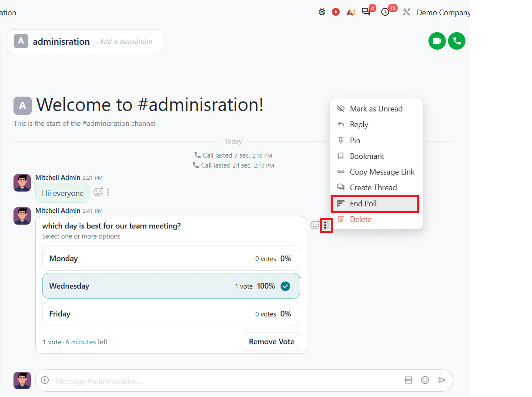Click the Today date separator label
The height and width of the screenshot is (397, 532).
(x=233, y=141)
